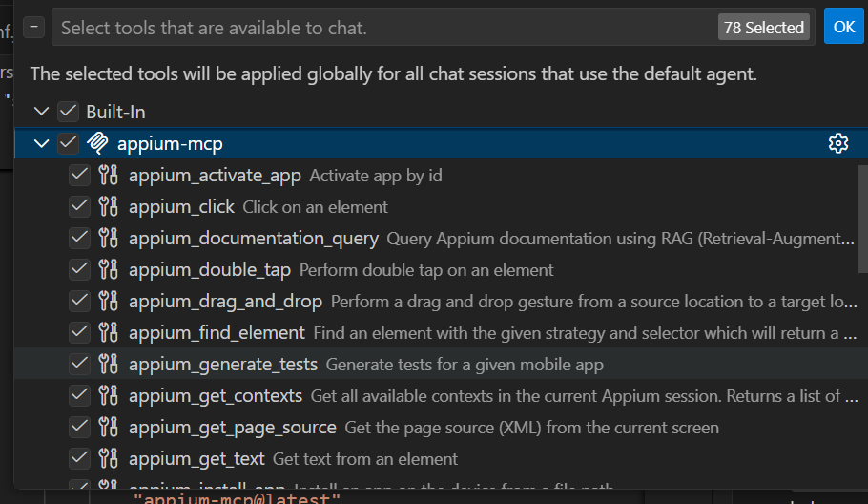
Task: Click the 78 Selected badge
Action: point(763,28)
